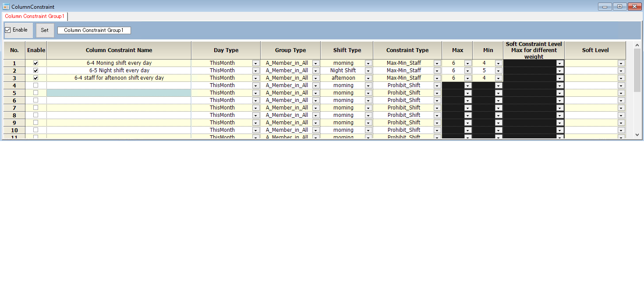Screen dimensions: 644x303
Task: Click the Group Type column header
Action: pos(290,50)
